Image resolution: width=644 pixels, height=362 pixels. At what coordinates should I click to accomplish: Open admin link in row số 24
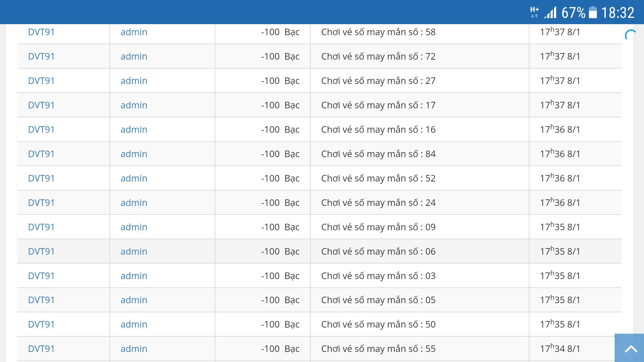click(134, 203)
